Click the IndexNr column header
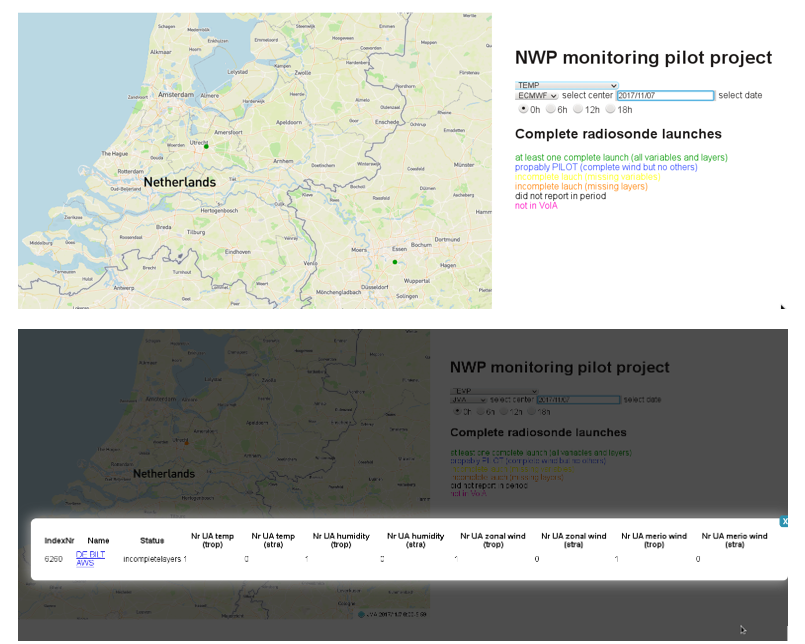The width and height of the screenshot is (805, 644). coord(59,540)
